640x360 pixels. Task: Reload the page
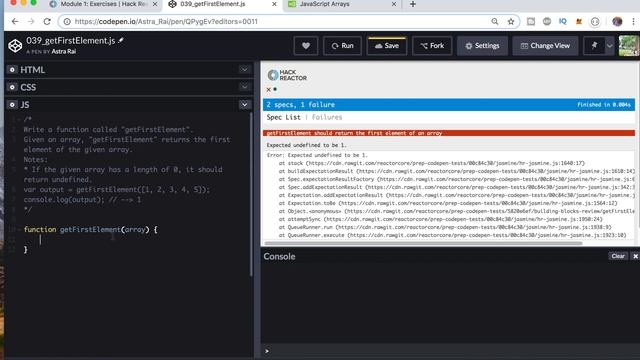point(47,21)
